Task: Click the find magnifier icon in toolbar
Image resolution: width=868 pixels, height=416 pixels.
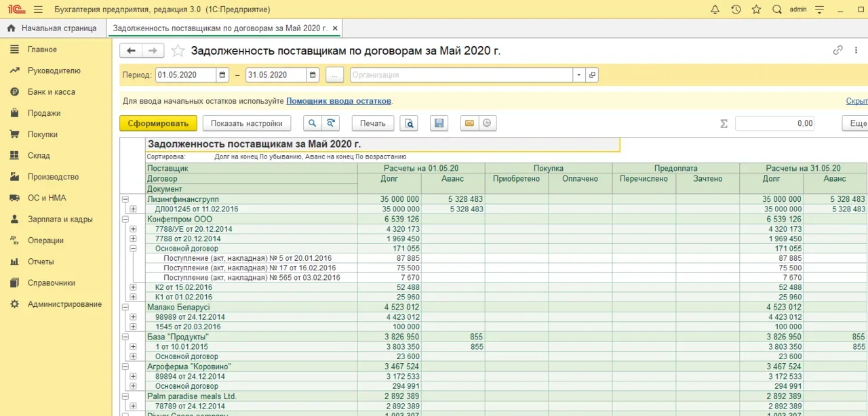Action: [312, 123]
